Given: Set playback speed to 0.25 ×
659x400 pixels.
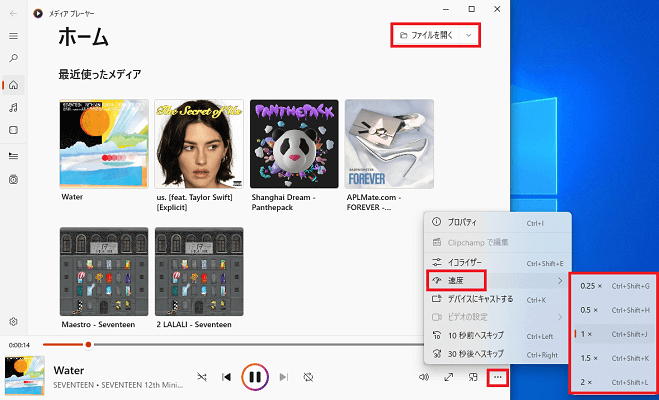Looking at the screenshot, I should [x=614, y=286].
